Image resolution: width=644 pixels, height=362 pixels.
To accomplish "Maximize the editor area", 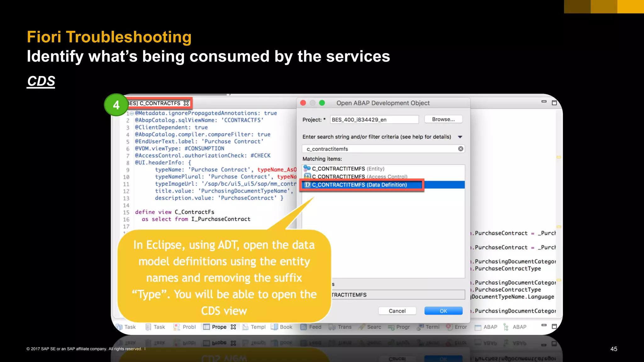I will [554, 103].
